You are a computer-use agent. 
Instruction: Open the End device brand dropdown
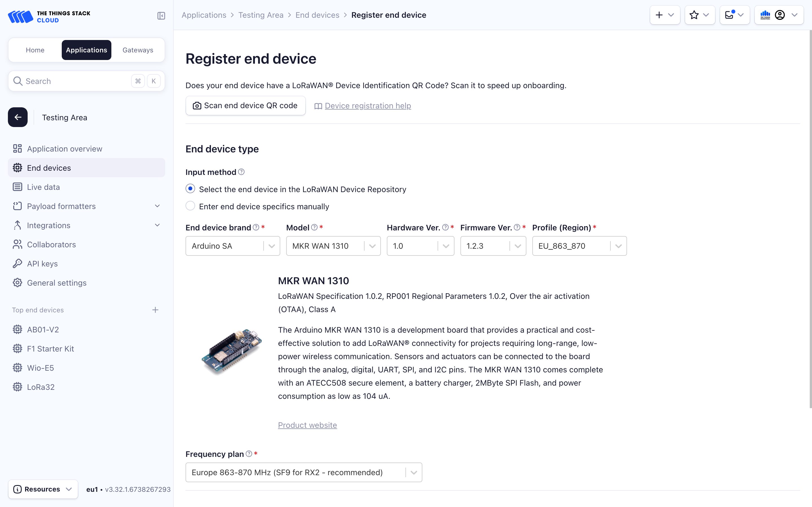(233, 246)
